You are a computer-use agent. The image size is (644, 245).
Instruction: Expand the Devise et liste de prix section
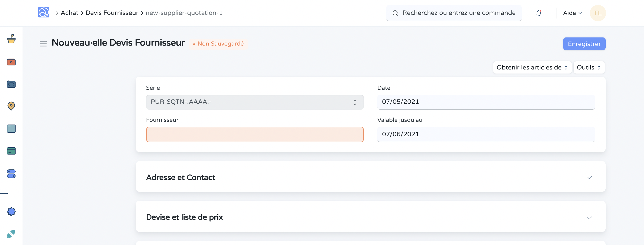(589, 218)
